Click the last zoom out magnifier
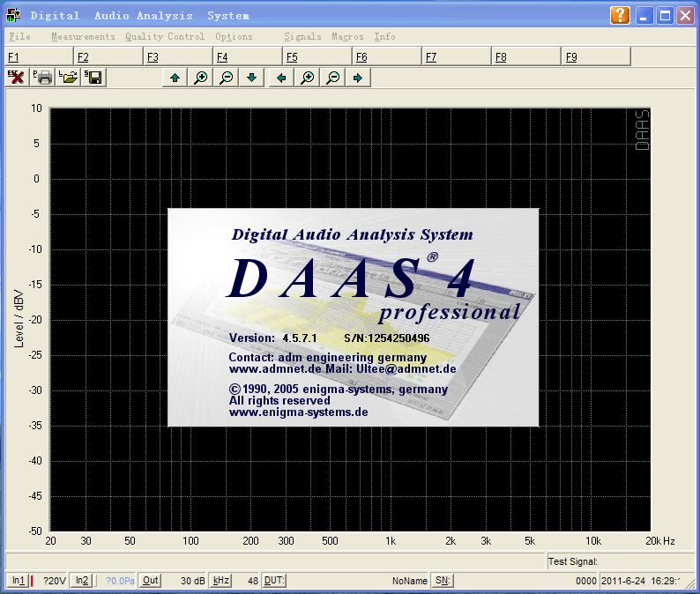 332,78
